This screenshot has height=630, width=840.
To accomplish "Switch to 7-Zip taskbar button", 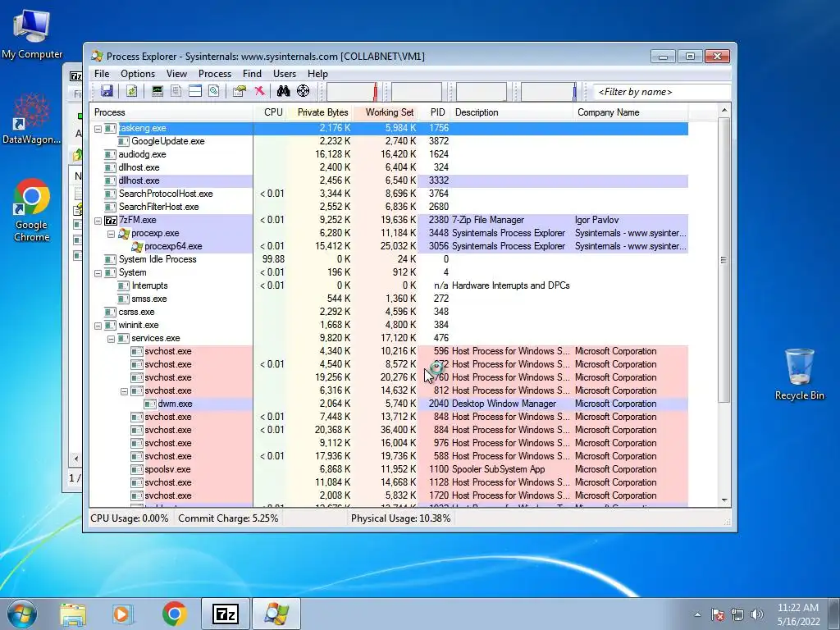I will click(226, 614).
